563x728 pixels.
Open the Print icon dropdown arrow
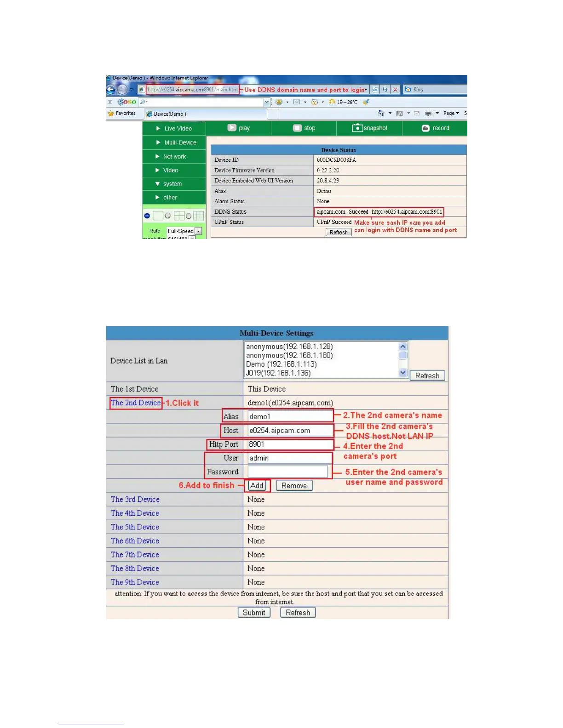(x=437, y=113)
